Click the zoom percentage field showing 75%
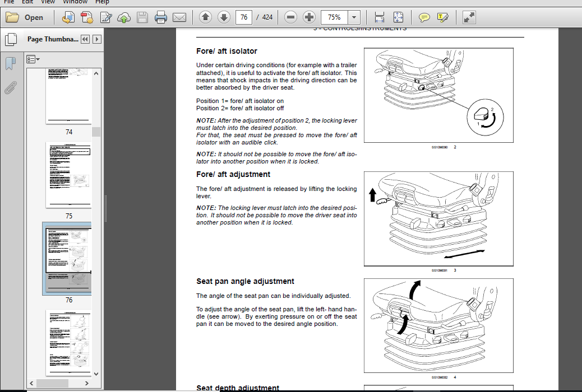Screen dimensions: 582x392 pos(334,17)
